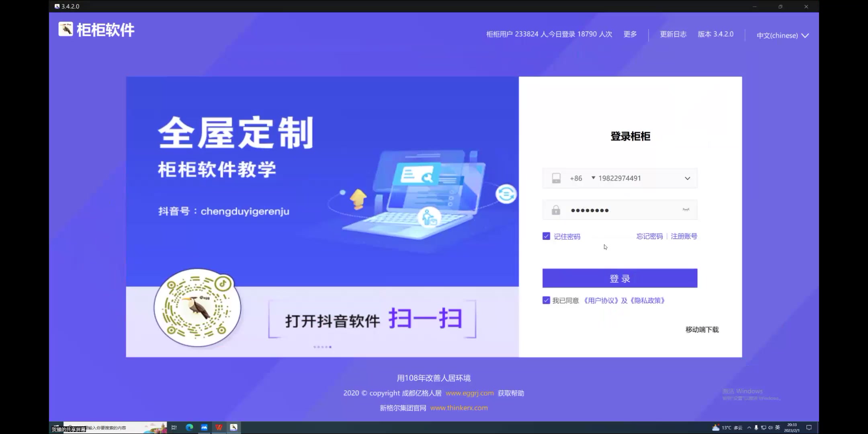Toggle password visibility with the closed-eye icon
Viewport: 868px width, 434px height.
(x=686, y=210)
